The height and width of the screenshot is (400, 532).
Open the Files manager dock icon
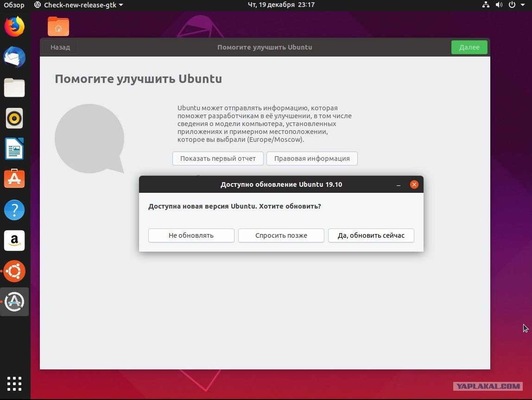(14, 88)
